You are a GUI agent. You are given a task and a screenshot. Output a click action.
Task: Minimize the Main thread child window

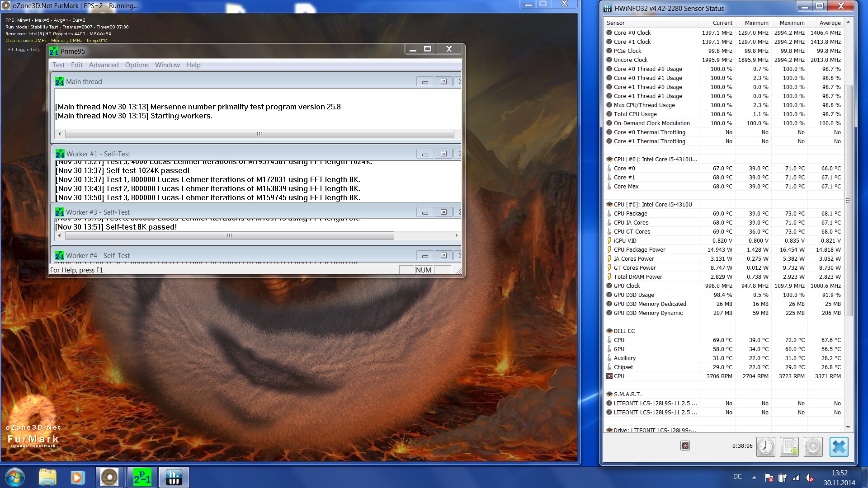(425, 82)
